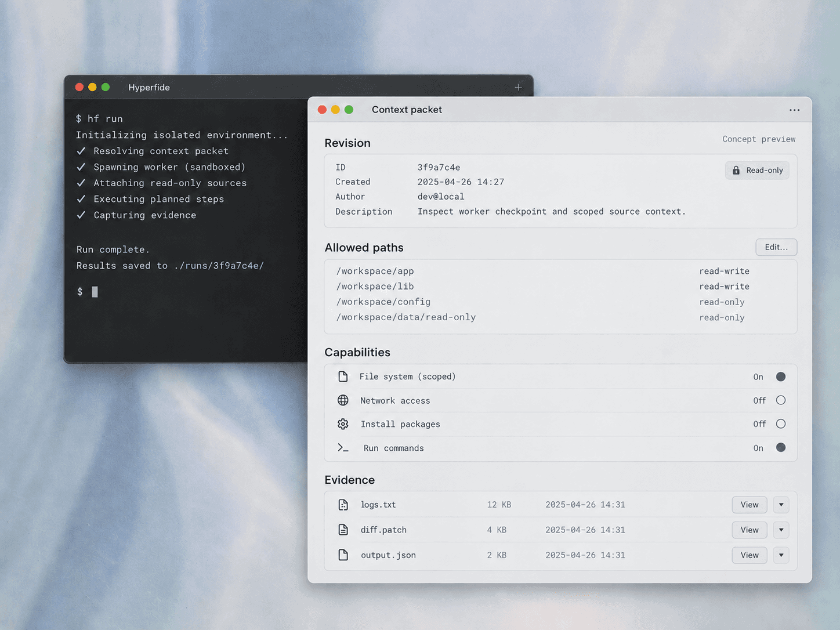Click the Created date 2025-04-26 14:27
This screenshot has height=630, width=840.
click(461, 182)
